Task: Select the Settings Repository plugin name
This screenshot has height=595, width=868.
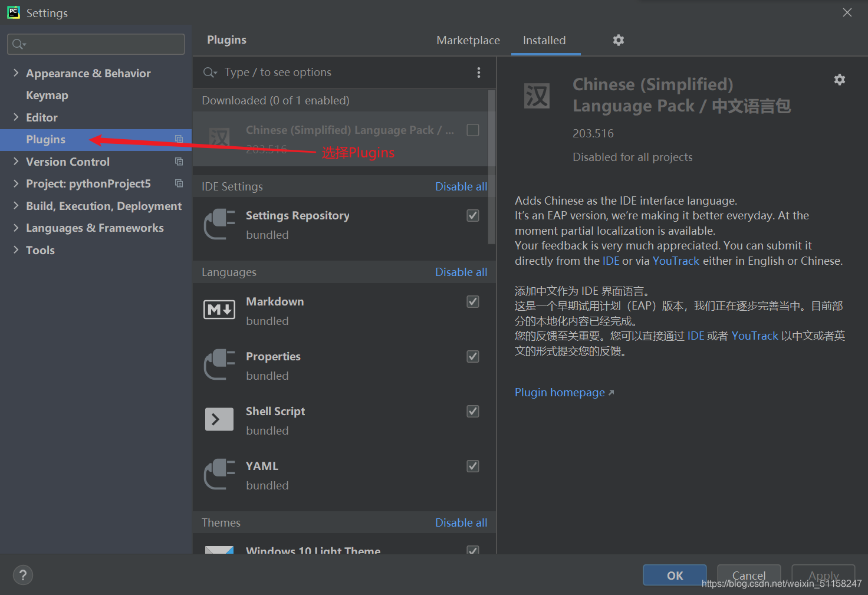Action: coord(298,215)
